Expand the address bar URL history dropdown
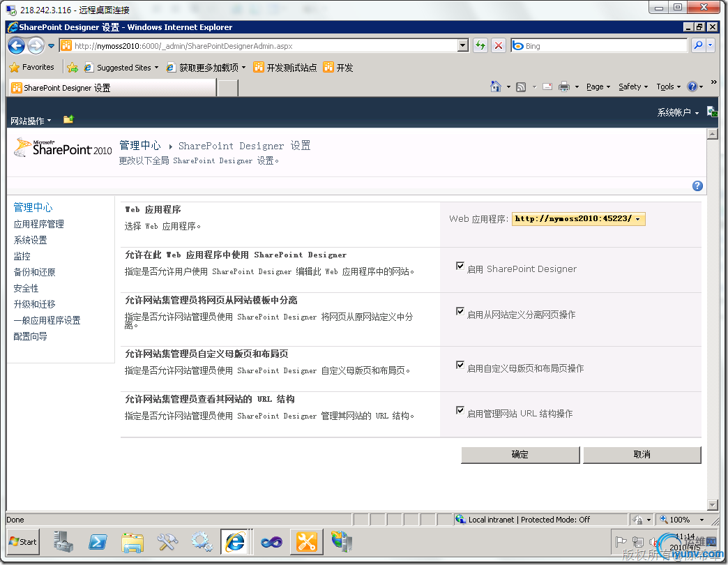 (463, 45)
